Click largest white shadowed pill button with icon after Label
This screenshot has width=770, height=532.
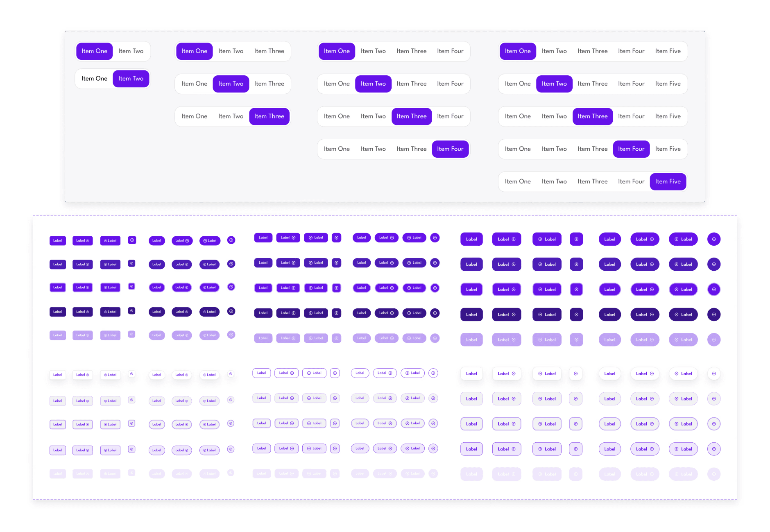645,374
